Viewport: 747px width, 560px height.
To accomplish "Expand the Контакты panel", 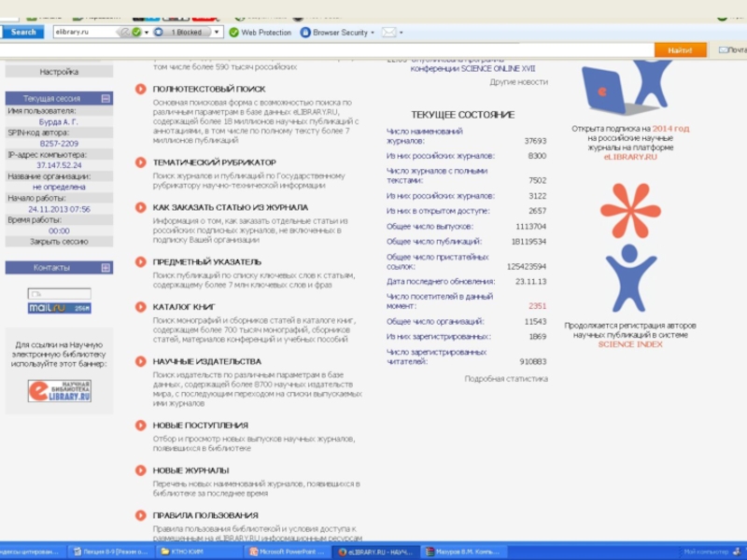I will pos(106,268).
